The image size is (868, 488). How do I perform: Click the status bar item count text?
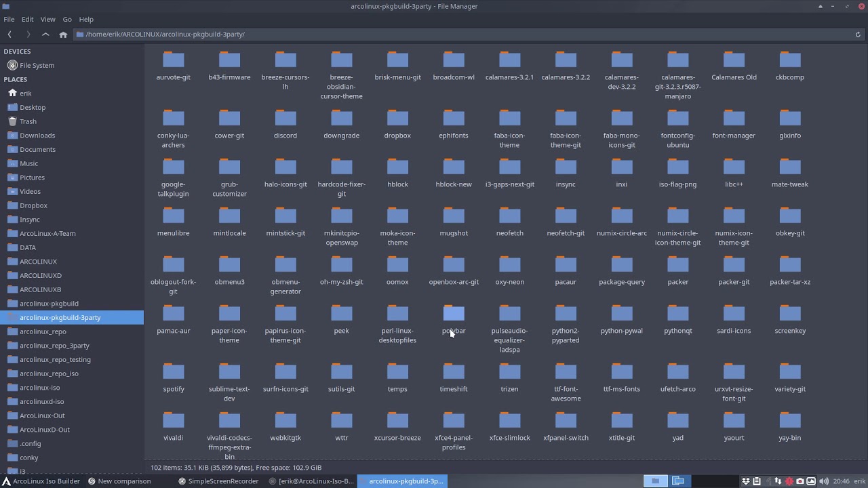tap(236, 468)
